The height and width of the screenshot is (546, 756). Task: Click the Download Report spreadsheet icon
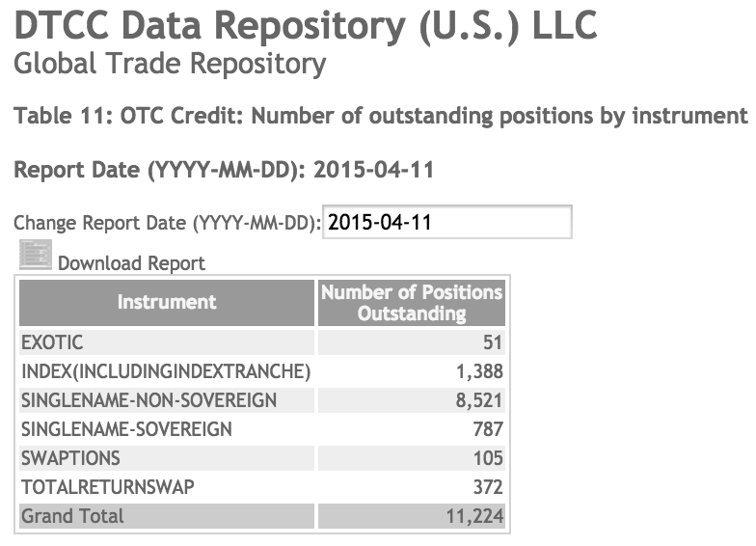tap(35, 255)
